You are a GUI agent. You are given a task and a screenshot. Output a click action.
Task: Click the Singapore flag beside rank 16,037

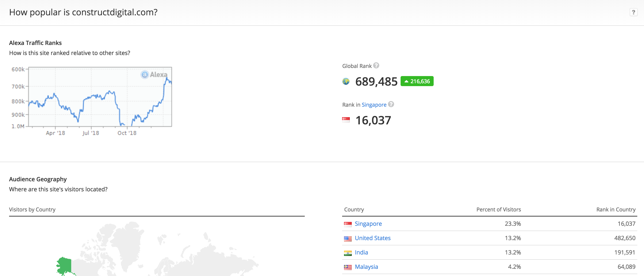pos(346,120)
